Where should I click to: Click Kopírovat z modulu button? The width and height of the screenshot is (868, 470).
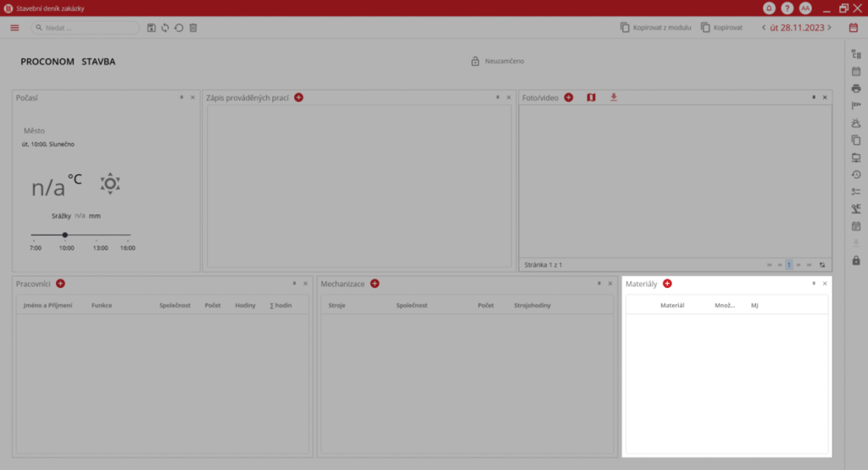tap(655, 28)
